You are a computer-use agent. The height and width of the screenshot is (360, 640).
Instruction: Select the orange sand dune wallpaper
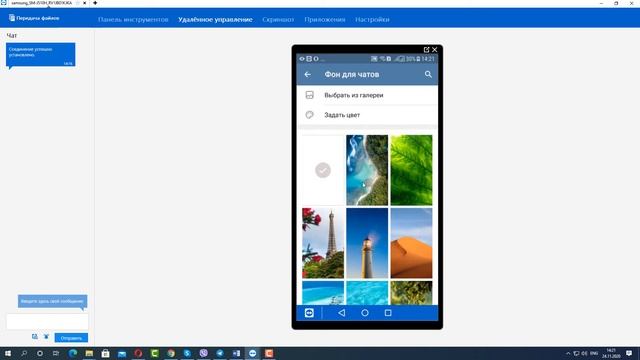tap(411, 243)
